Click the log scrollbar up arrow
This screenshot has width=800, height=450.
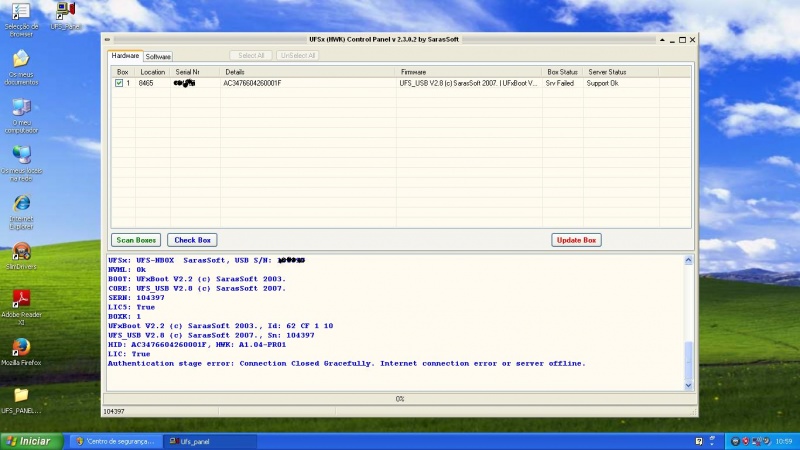[688, 260]
